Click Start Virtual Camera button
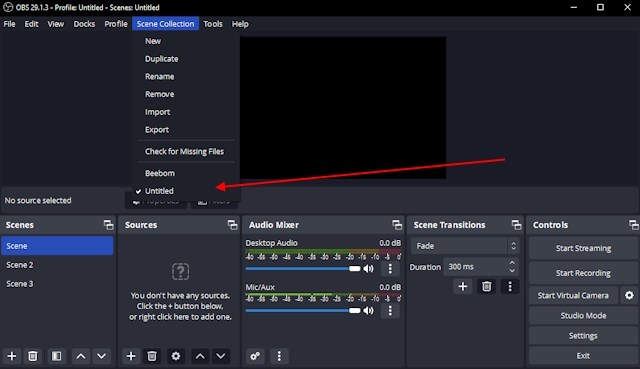Viewport: 640px width, 369px height. (x=573, y=295)
